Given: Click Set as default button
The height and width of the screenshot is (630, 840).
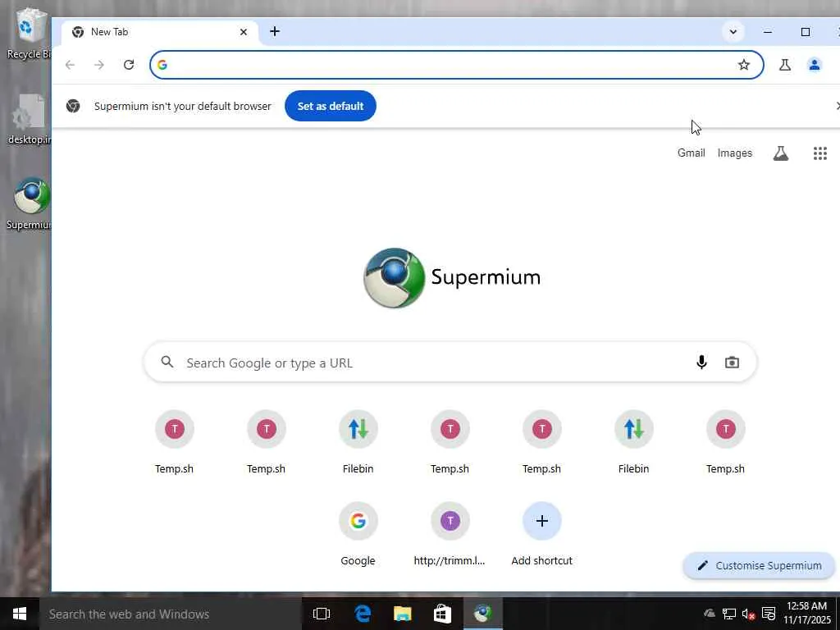Looking at the screenshot, I should tap(331, 106).
